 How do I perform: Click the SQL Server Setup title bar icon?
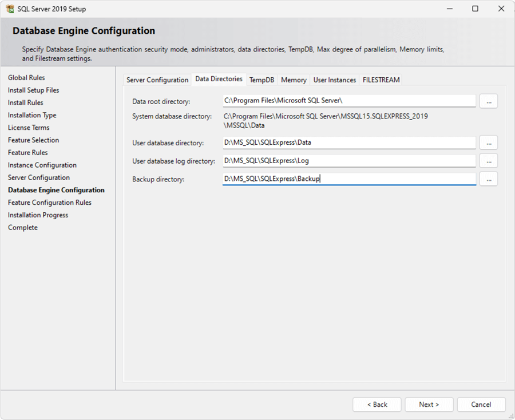(x=10, y=9)
